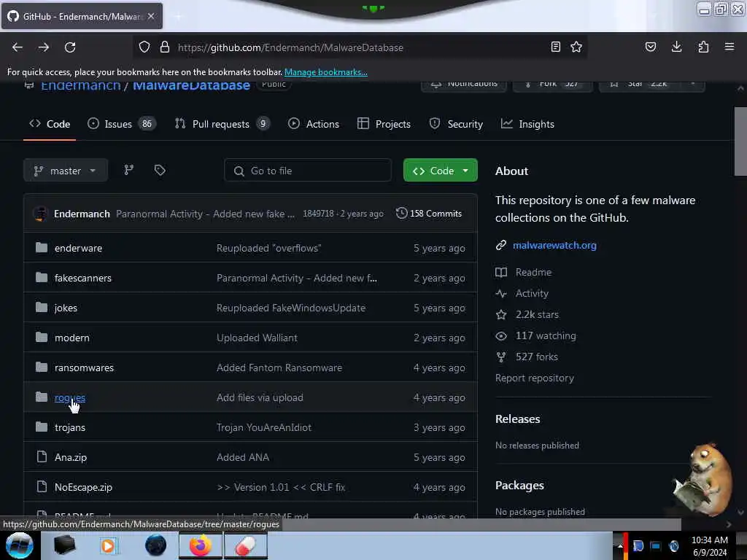This screenshot has height=560, width=747.
Task: Open the jokes folder
Action: click(66, 308)
